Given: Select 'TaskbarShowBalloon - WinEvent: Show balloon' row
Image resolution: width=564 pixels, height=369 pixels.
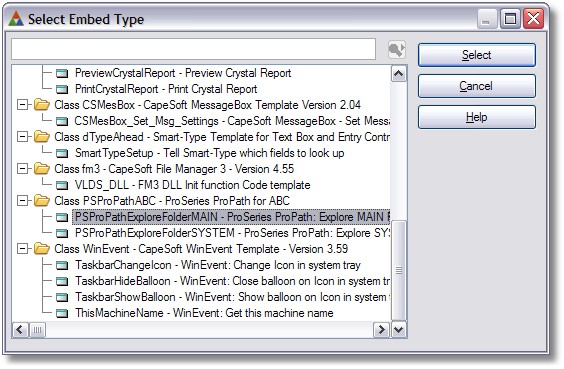Looking at the screenshot, I should click(x=232, y=297).
